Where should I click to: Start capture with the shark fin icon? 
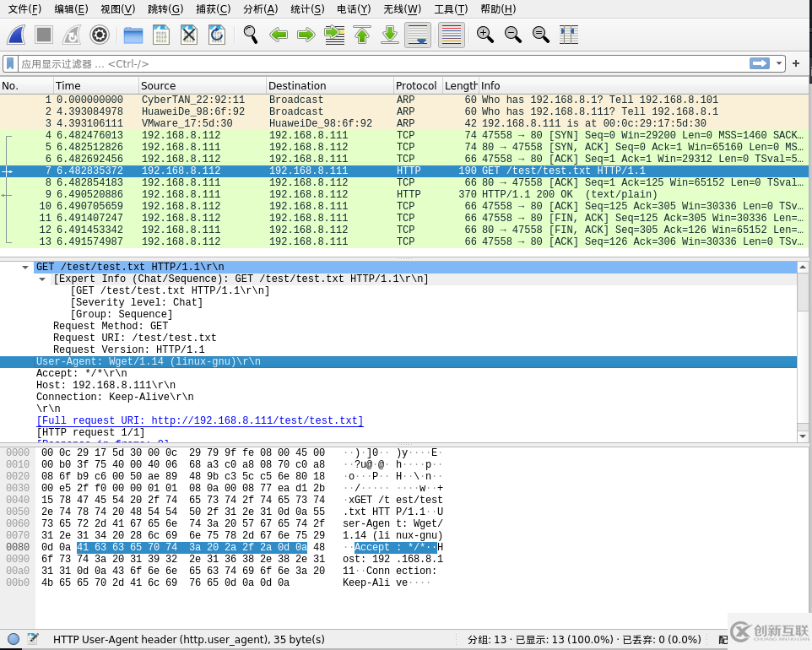coord(16,35)
